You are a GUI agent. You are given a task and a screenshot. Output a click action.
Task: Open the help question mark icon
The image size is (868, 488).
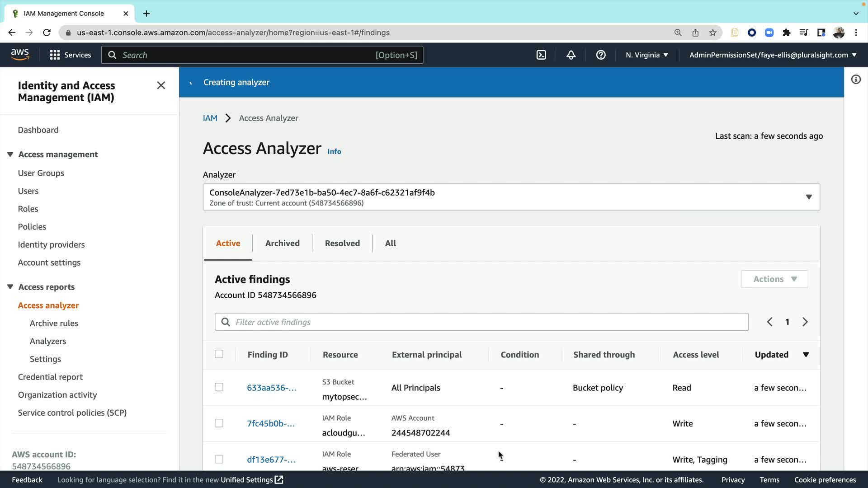(601, 55)
